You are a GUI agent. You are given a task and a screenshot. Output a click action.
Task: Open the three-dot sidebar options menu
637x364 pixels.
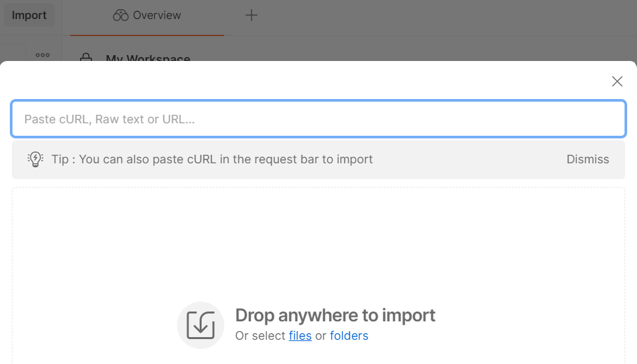(x=43, y=55)
